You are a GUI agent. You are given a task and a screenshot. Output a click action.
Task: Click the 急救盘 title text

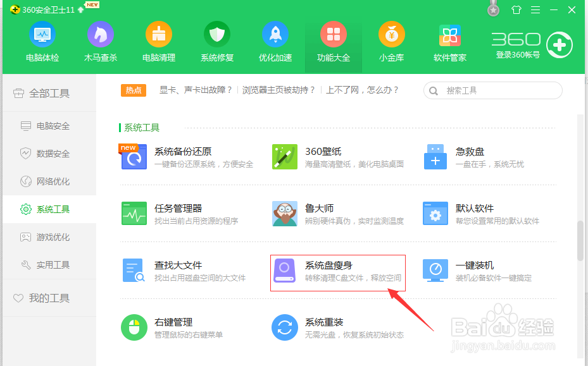pos(470,151)
